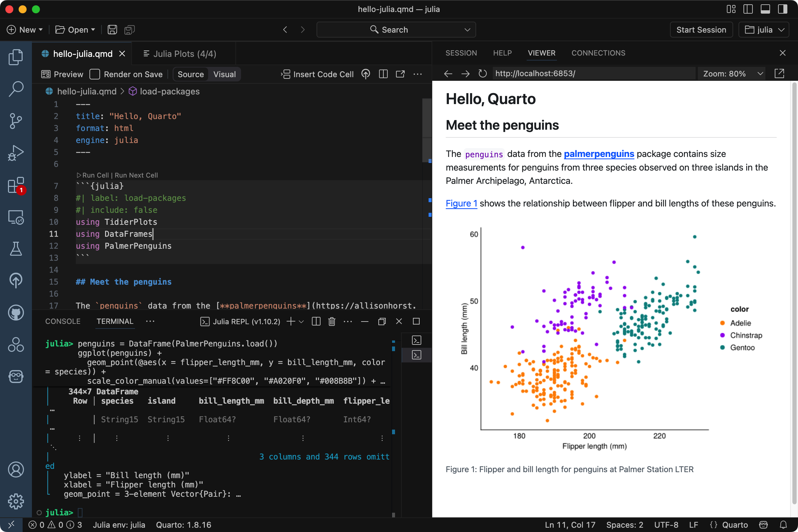Open the Extensions view with badge
798x532 pixels.
pyautogui.click(x=16, y=186)
